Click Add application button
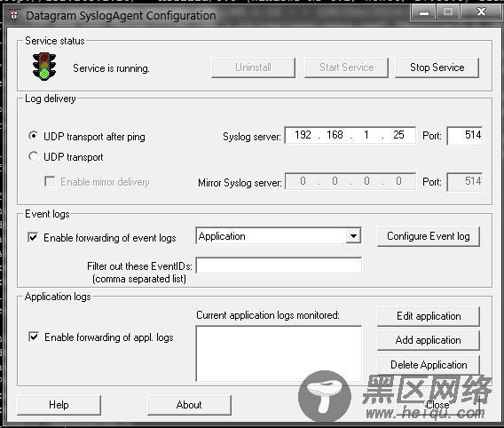The image size is (504, 428). pos(429,340)
